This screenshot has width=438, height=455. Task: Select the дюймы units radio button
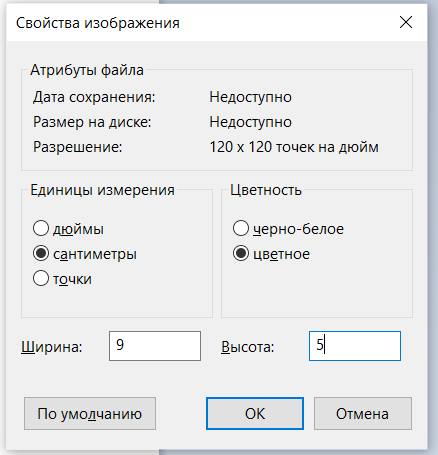pyautogui.click(x=41, y=229)
